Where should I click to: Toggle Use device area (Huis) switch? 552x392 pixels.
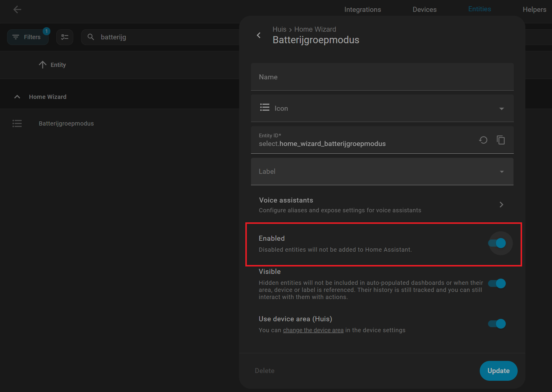coord(497,324)
